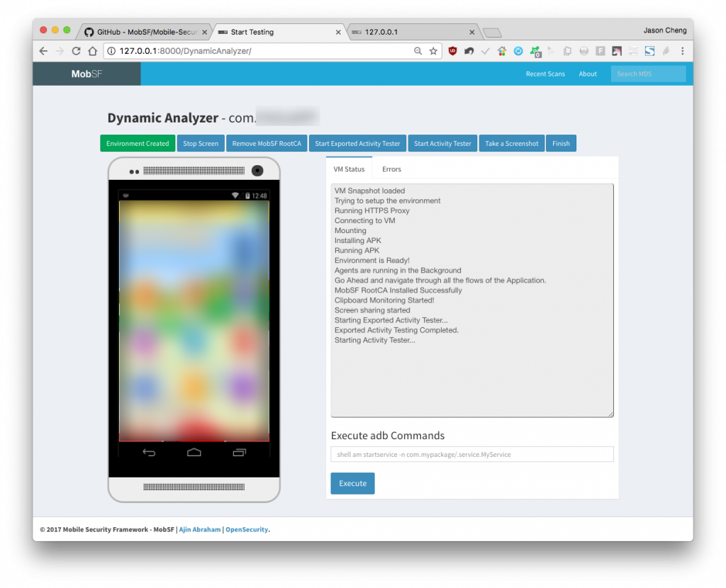Image resolution: width=726 pixels, height=588 pixels.
Task: Open the uBlock Origin shield extension
Action: coord(453,51)
